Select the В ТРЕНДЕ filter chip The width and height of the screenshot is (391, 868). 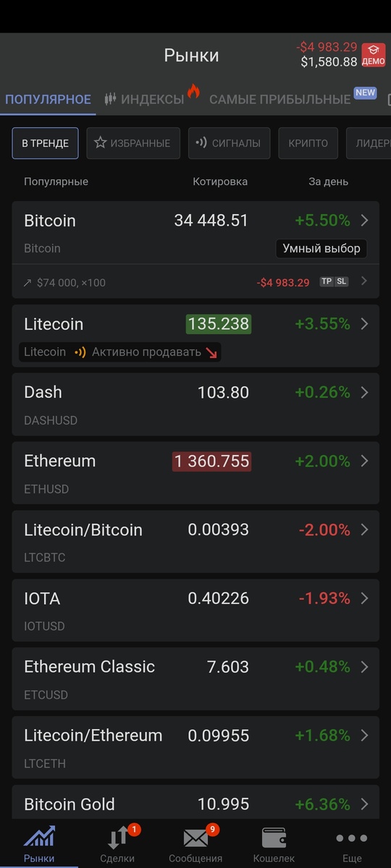click(x=45, y=143)
